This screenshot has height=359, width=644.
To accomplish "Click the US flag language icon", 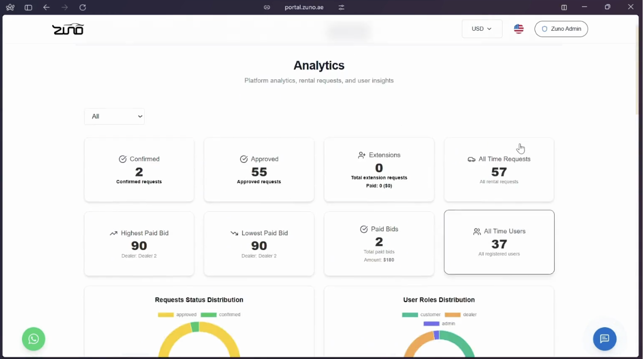I will (x=519, y=29).
